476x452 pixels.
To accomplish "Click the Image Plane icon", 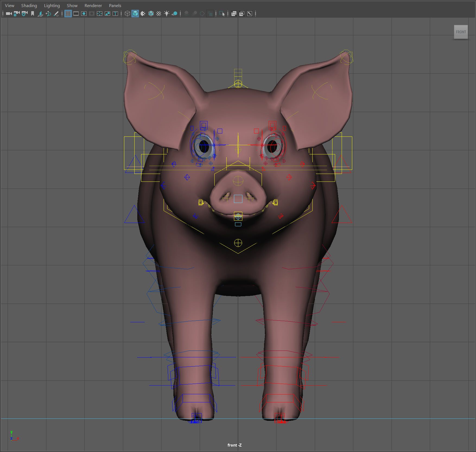I will pos(40,14).
